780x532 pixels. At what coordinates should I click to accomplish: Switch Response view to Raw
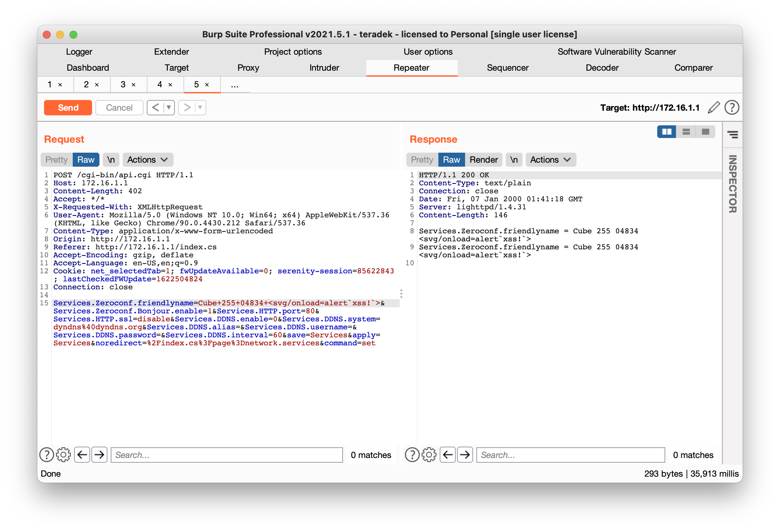tap(451, 160)
